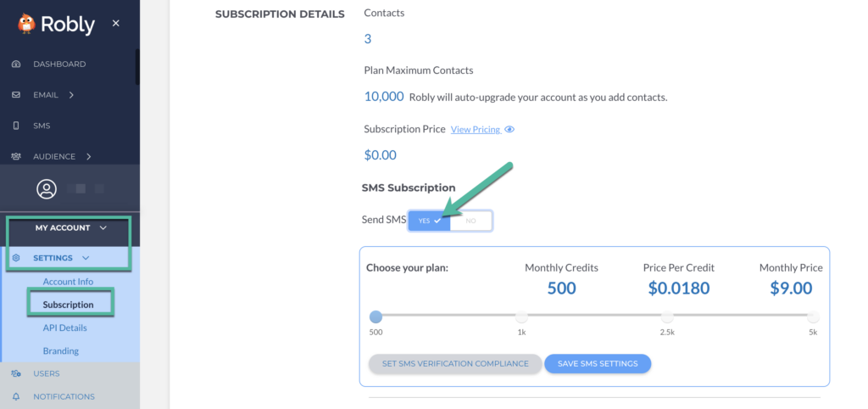Close the sidebar with the X icon

coord(116,23)
